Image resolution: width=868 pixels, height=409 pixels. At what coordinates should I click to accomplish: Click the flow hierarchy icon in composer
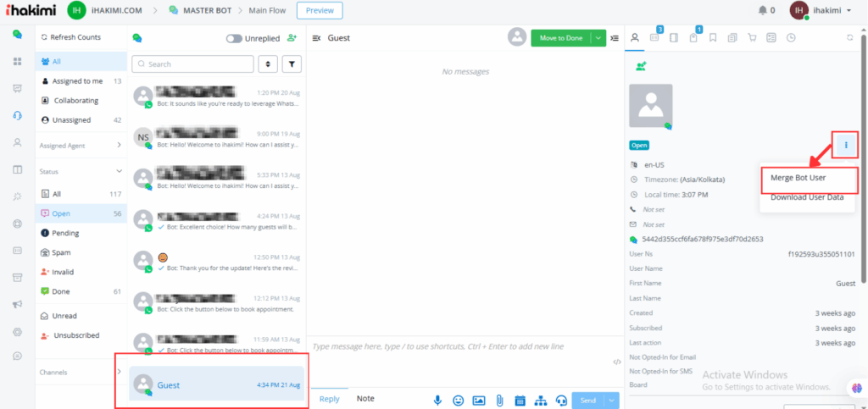point(540,400)
